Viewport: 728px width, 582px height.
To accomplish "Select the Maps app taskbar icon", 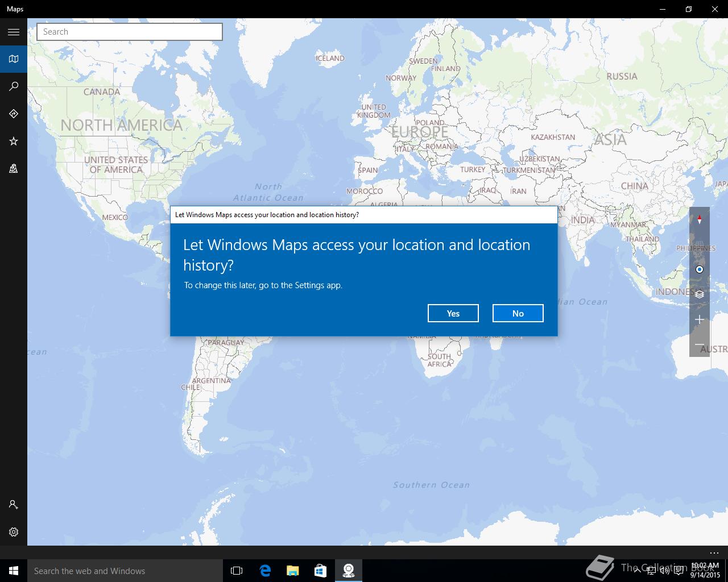I will pos(349,571).
